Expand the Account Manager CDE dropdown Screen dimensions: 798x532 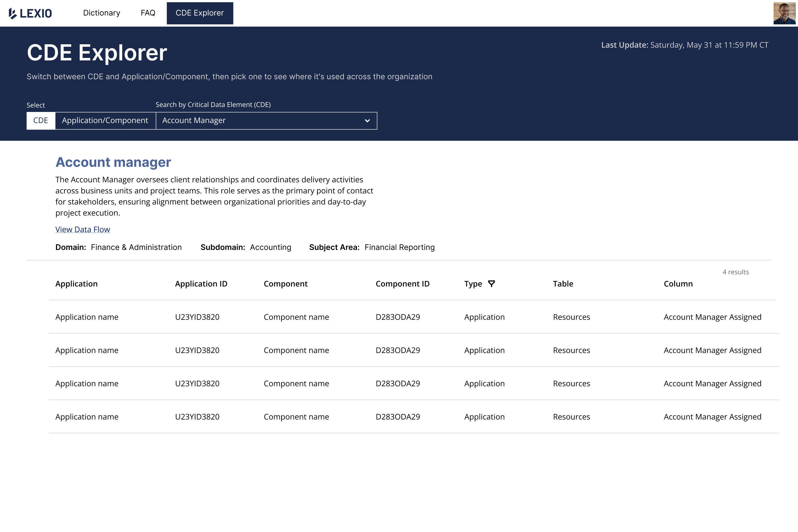point(266,121)
